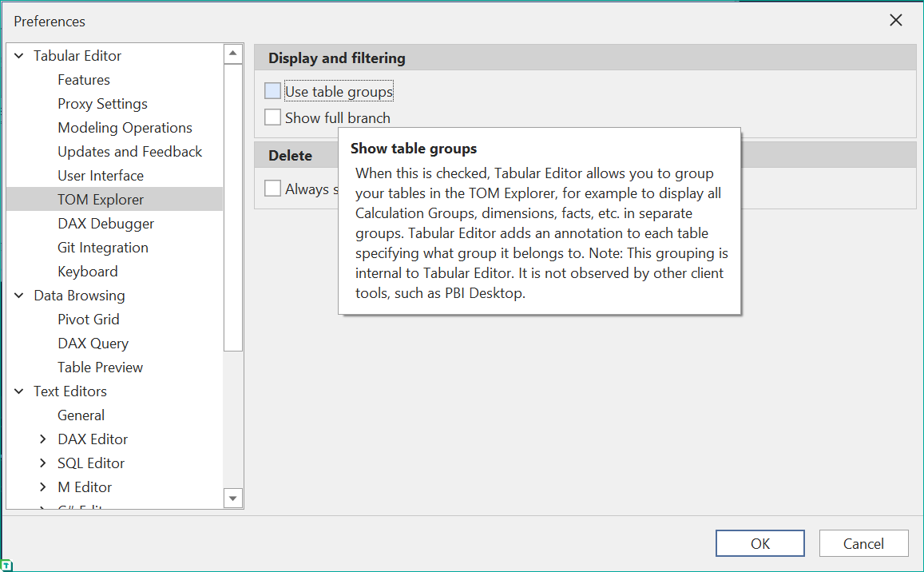The height and width of the screenshot is (572, 924).
Task: Expand the M Editor settings
Action: pyautogui.click(x=42, y=487)
